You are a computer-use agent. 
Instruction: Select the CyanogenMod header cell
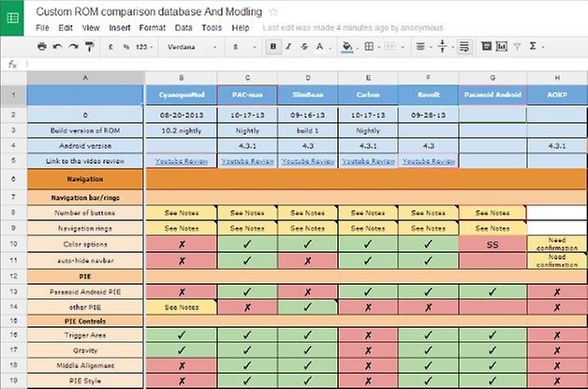click(182, 95)
